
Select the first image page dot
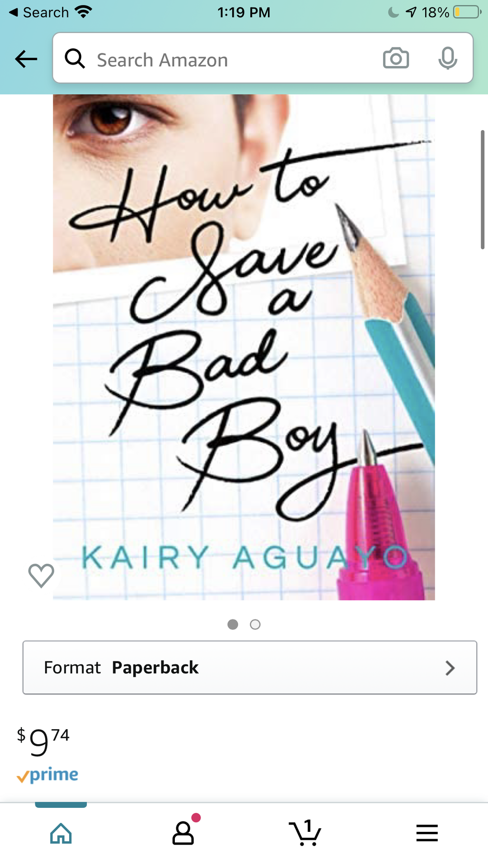(x=233, y=624)
